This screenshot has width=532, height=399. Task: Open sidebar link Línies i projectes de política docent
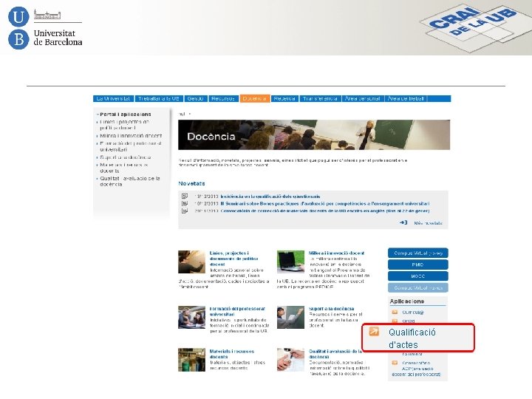click(x=125, y=125)
